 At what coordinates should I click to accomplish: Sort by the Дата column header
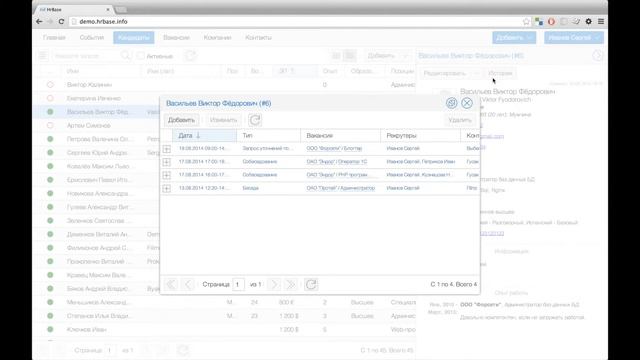coord(204,136)
